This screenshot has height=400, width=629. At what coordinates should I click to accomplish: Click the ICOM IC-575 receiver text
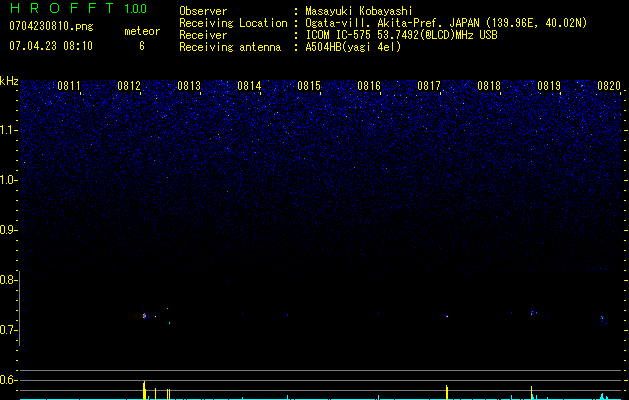point(401,35)
